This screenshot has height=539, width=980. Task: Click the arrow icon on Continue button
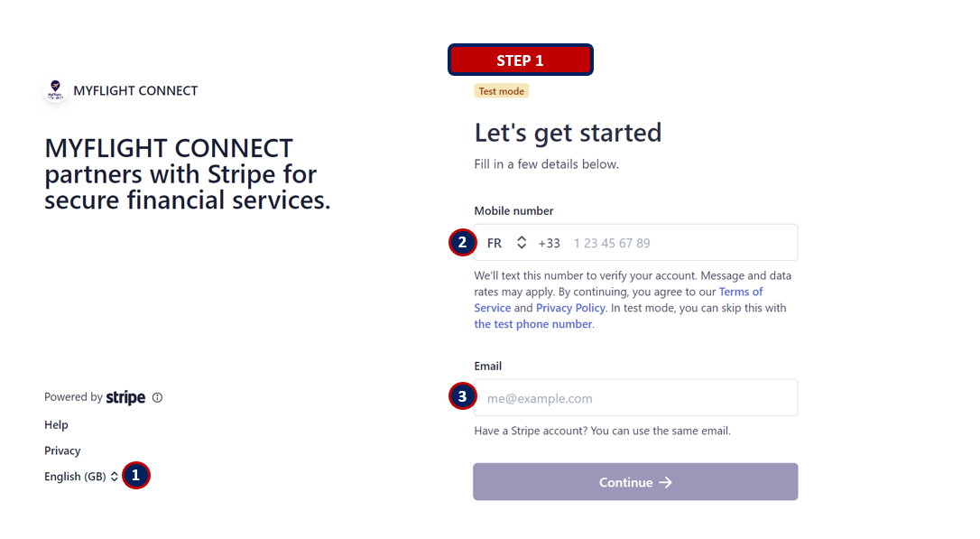click(x=666, y=482)
